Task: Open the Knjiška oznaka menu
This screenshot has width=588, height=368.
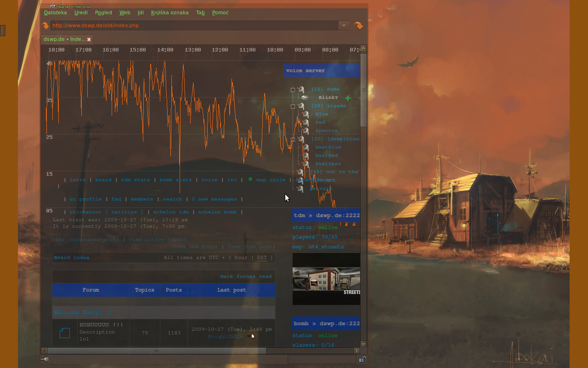Action: (170, 12)
